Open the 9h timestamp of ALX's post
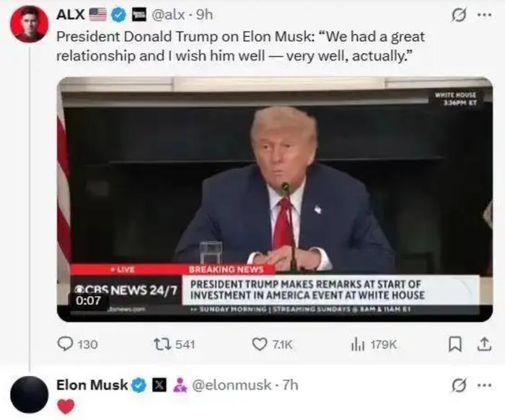This screenshot has height=420, width=505. [204, 15]
